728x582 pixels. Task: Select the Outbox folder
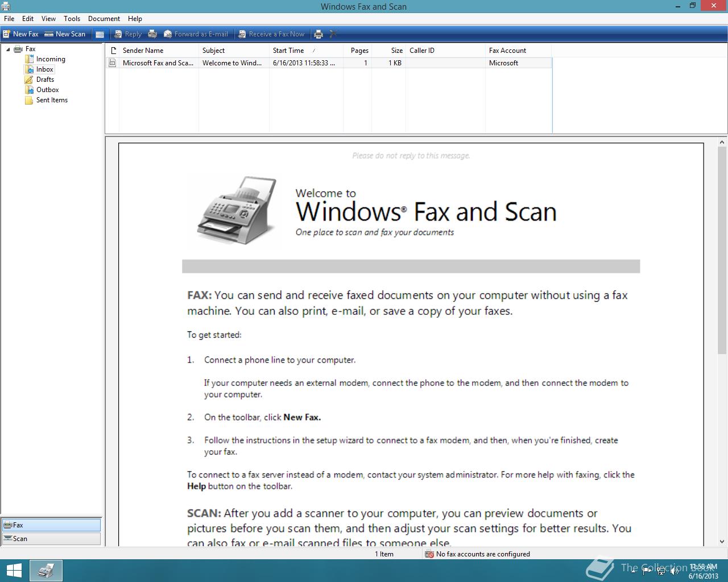point(48,90)
